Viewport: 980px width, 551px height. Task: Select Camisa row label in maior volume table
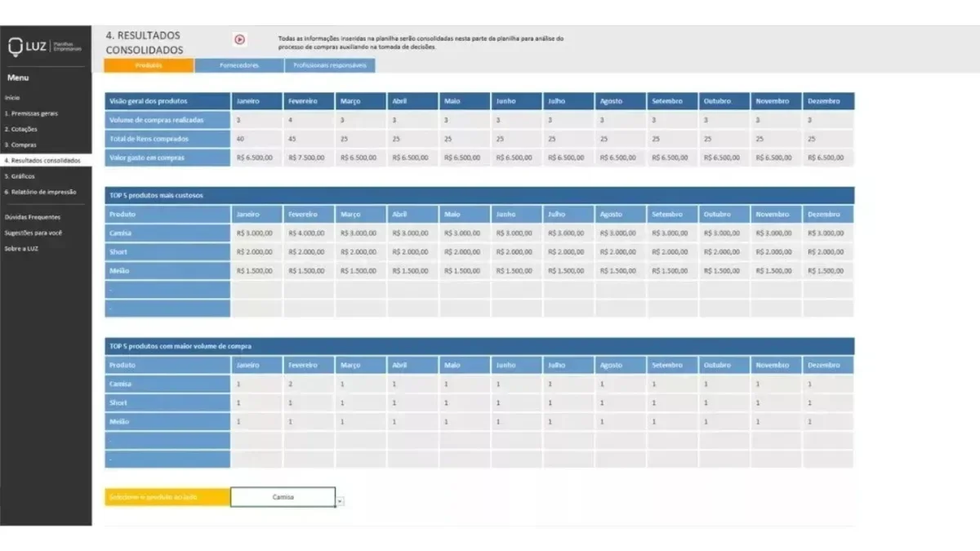click(x=167, y=384)
